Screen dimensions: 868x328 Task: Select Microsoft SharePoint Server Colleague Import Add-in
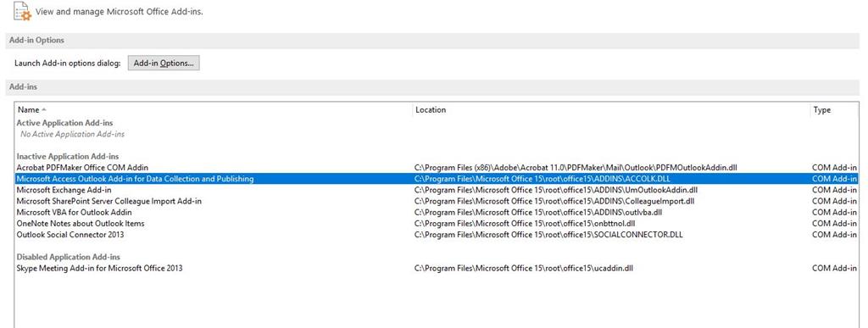click(437, 201)
